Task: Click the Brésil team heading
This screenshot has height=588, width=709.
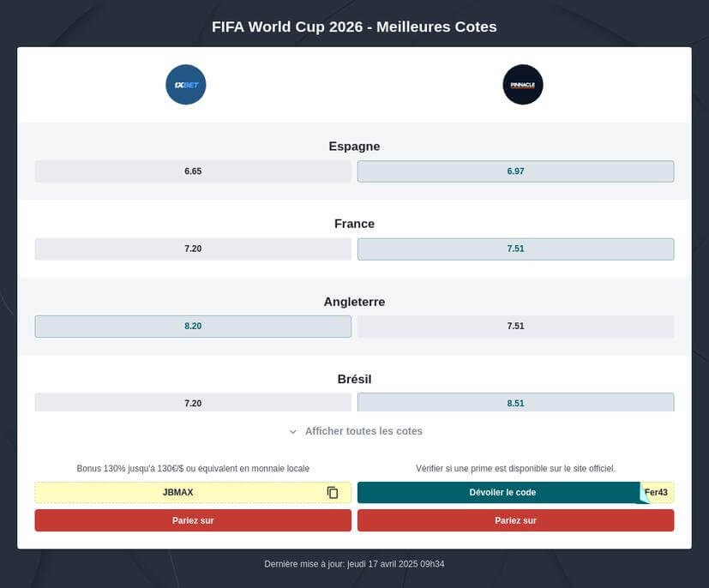Action: [x=354, y=379]
